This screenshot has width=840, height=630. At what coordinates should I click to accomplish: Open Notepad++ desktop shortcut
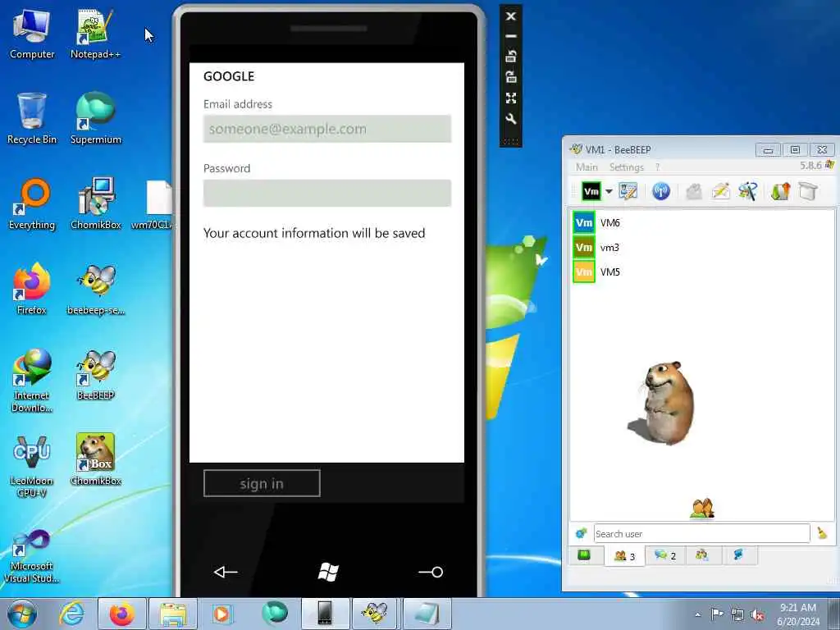(x=95, y=34)
